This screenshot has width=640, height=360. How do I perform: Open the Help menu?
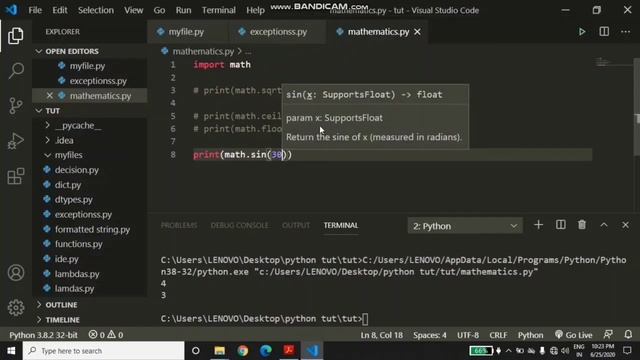tap(255, 10)
